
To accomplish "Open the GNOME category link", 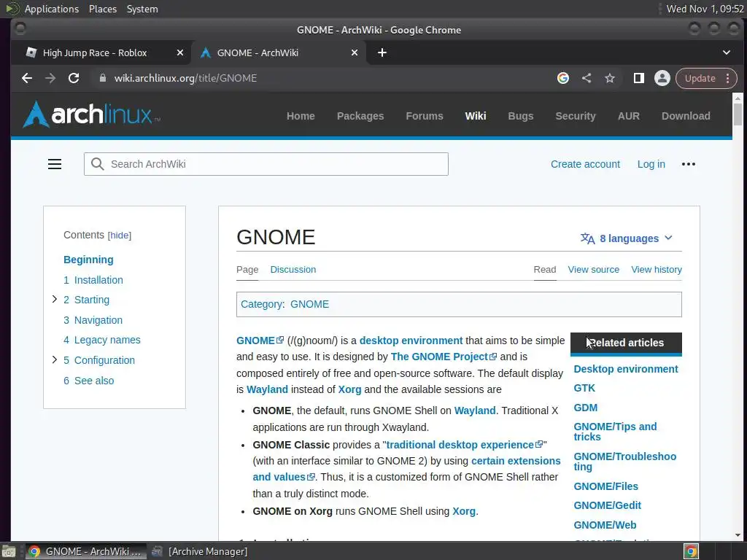I will (309, 304).
